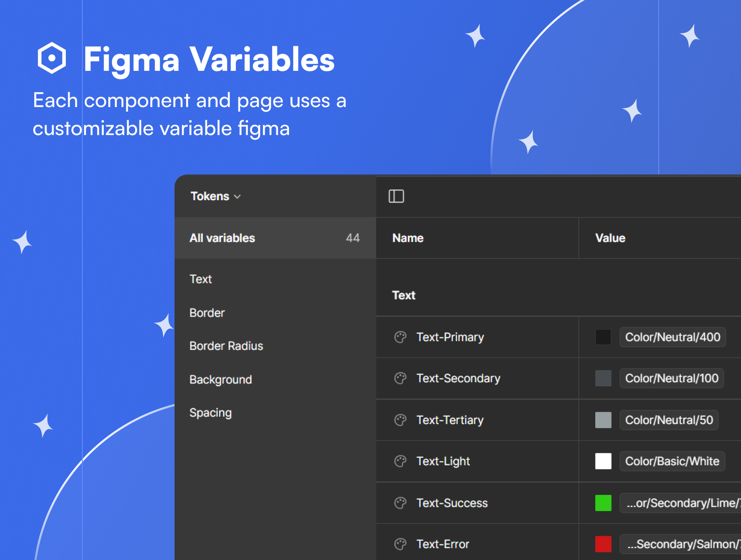Select the Border Radius group
The width and height of the screenshot is (741, 560).
[x=226, y=346]
